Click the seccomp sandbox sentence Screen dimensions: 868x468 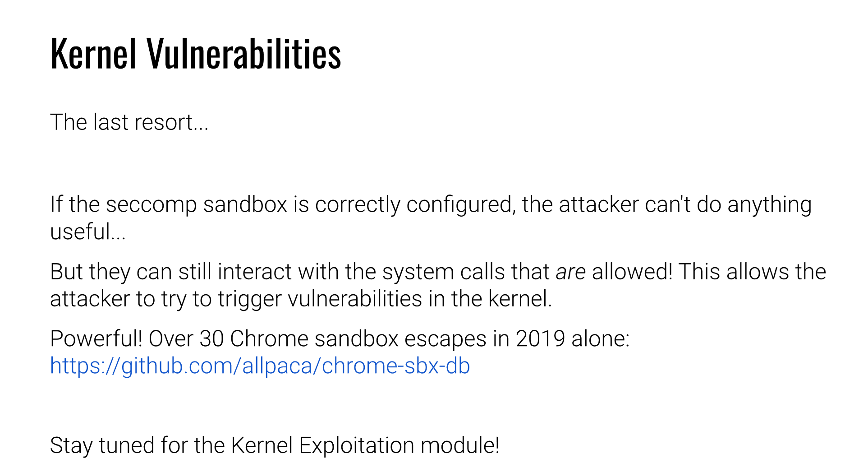click(x=431, y=218)
